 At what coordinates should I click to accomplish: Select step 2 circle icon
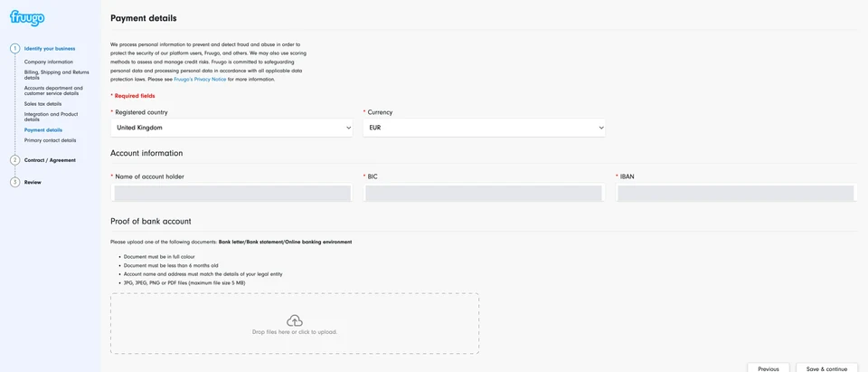point(15,160)
